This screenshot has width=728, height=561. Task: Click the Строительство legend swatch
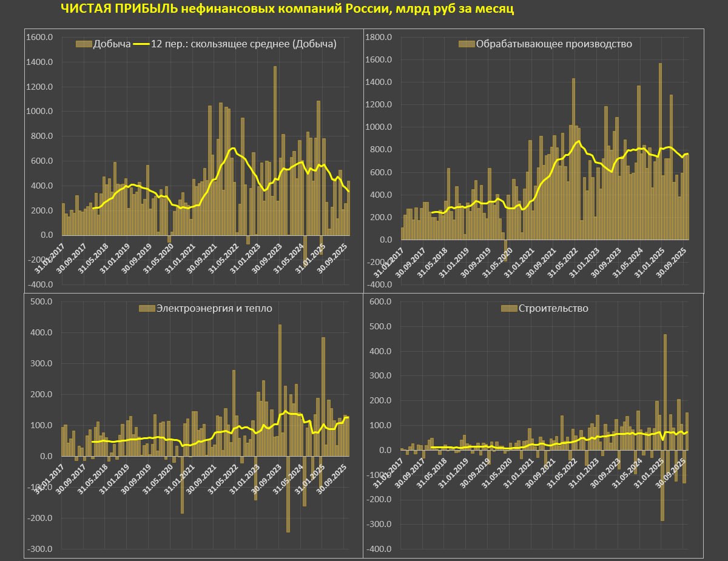pos(509,309)
